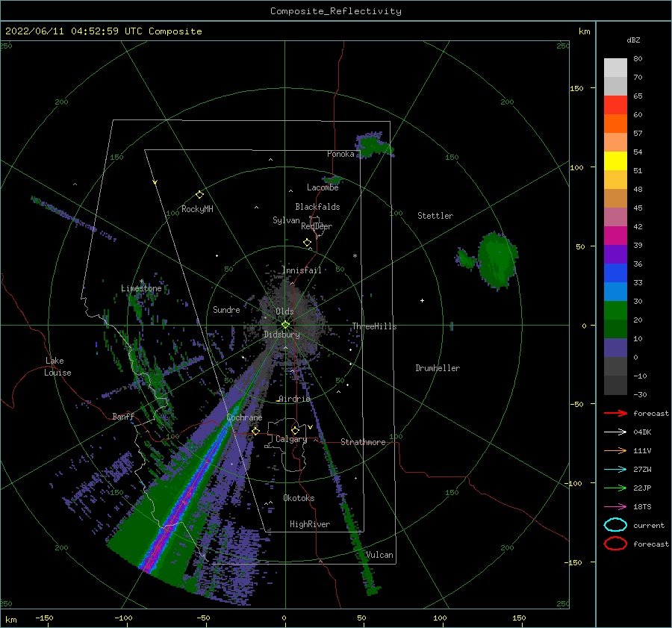Click the bright green 20–30 dBZ swatch
Viewport: 672px width, 628px height.
coord(615,310)
